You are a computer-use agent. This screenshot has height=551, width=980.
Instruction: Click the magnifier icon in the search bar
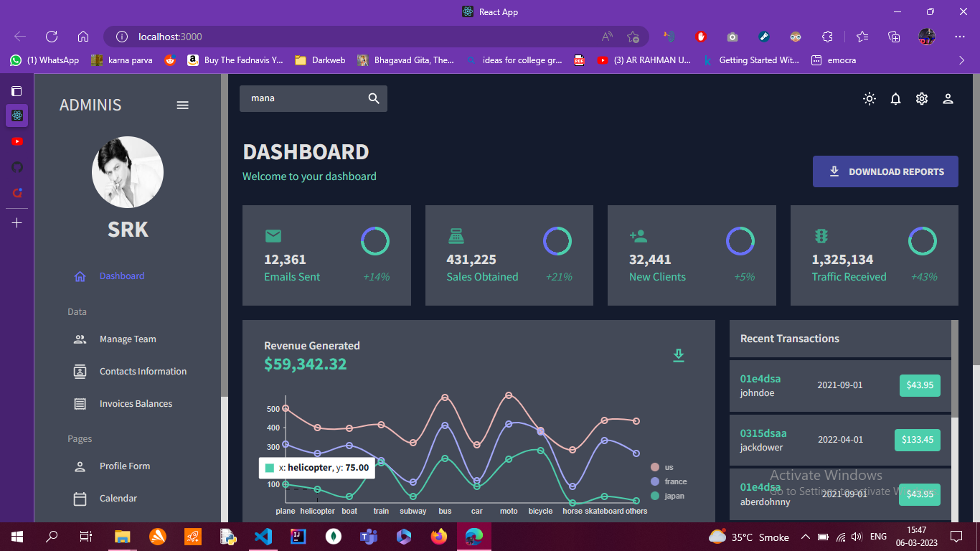[373, 98]
